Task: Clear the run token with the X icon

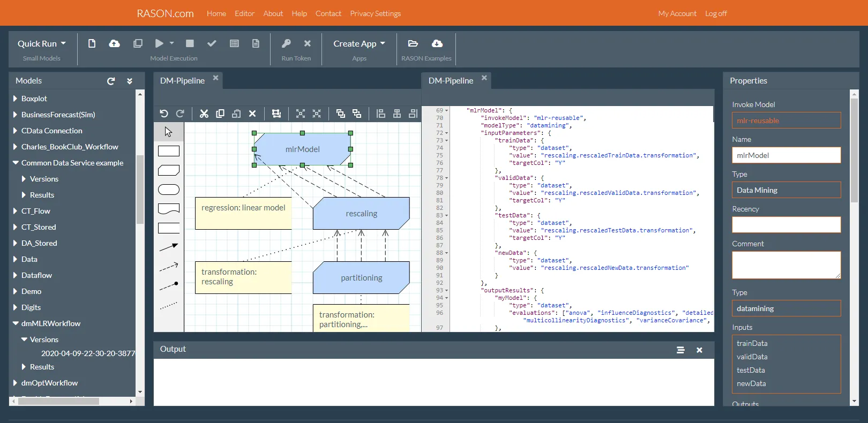Action: [307, 43]
